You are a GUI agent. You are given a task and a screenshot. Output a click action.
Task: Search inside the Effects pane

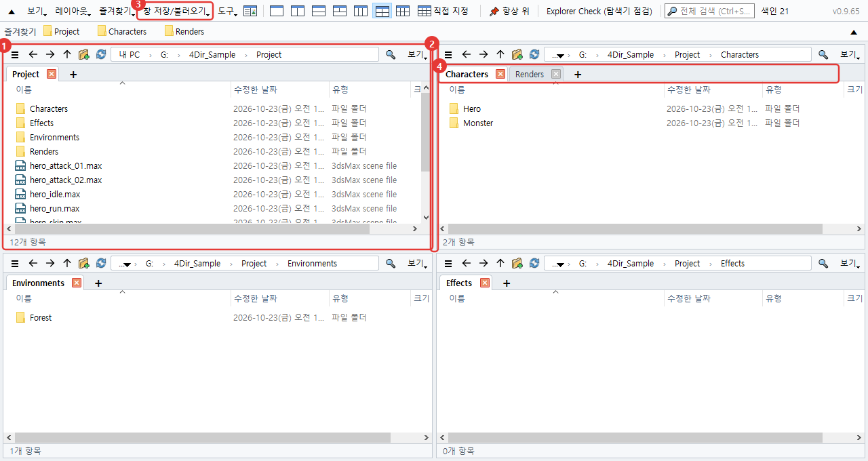pyautogui.click(x=823, y=264)
